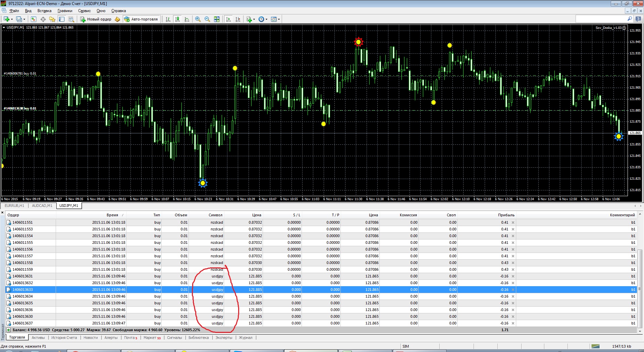Open the История Счета terminal tab
Image resolution: width=644 pixels, height=352 pixels.
click(64, 338)
